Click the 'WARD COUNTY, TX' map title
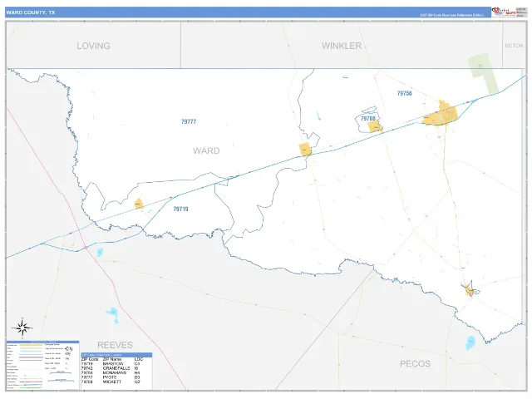This screenshot has height=399, width=532. [x=30, y=12]
